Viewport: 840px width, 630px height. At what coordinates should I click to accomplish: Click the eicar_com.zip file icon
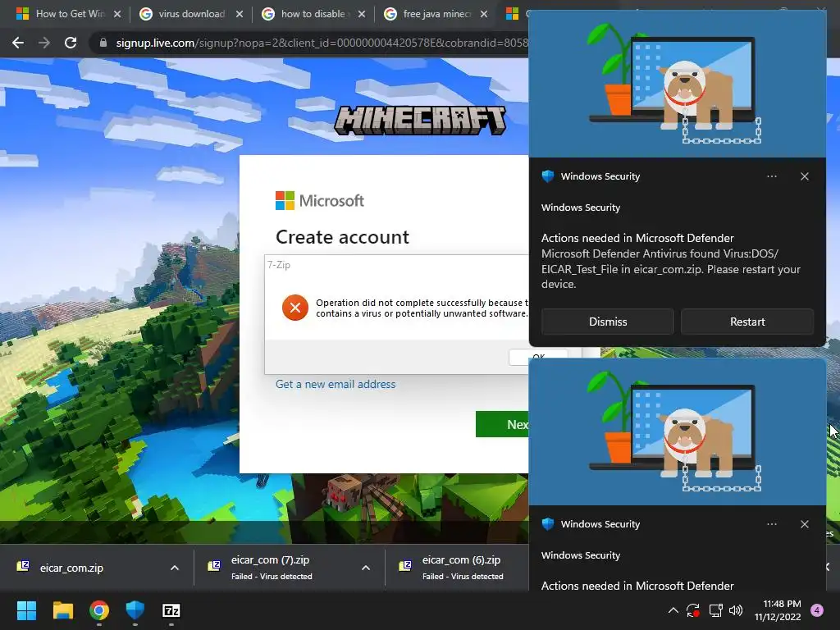(23, 566)
